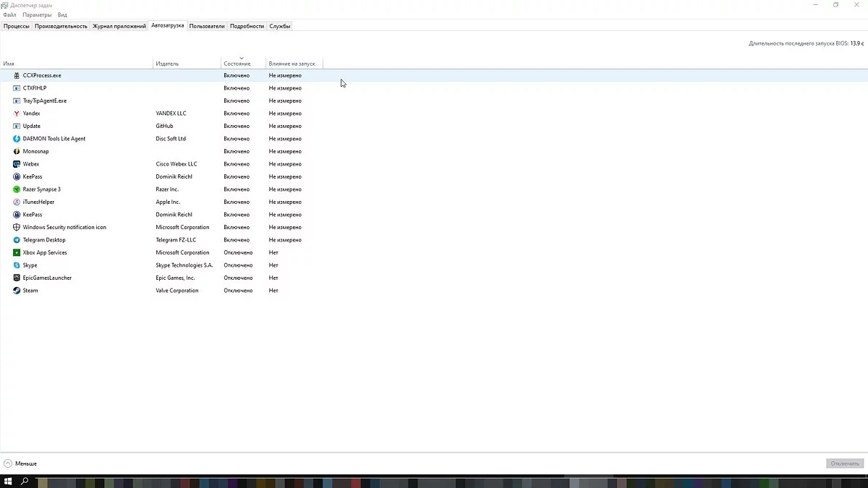Sort by Влияние на запуск column

coord(292,64)
